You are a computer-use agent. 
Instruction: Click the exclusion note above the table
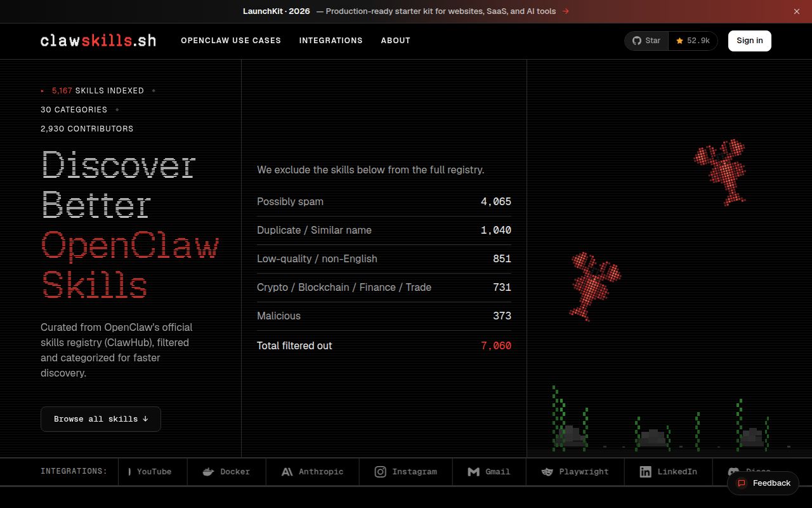370,170
